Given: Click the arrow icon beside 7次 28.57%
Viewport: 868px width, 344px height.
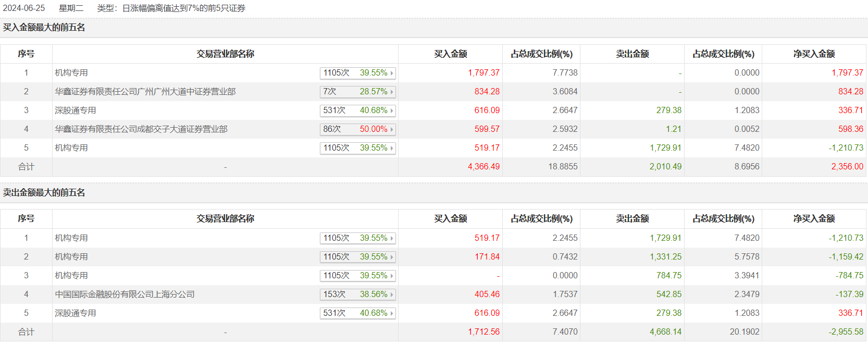Looking at the screenshot, I should pos(392,92).
